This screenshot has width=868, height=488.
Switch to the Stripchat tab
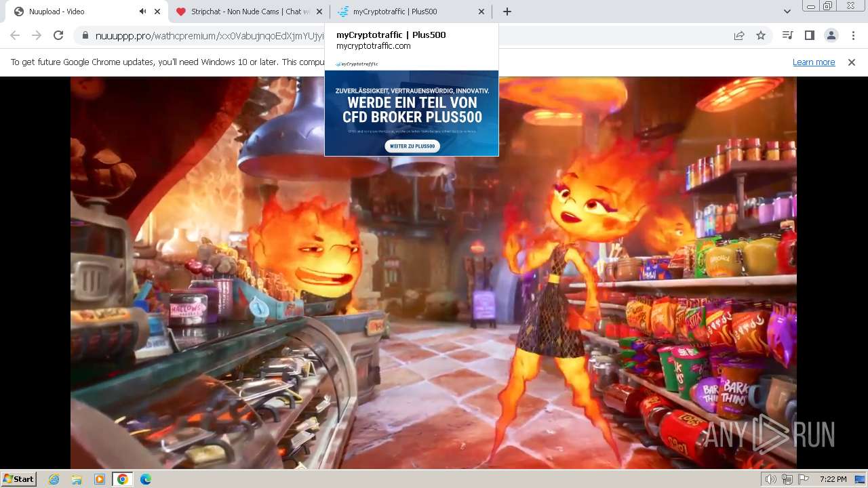pos(249,12)
